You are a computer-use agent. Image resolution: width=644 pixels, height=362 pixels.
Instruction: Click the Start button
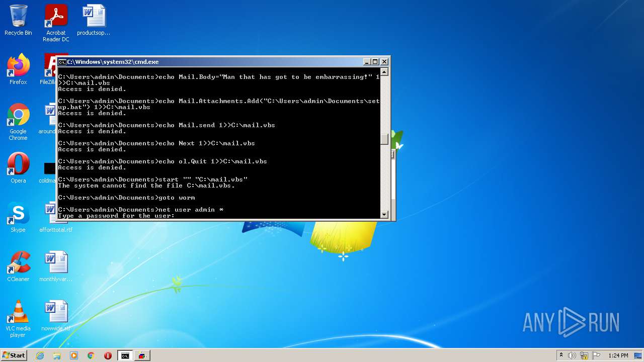(x=14, y=355)
